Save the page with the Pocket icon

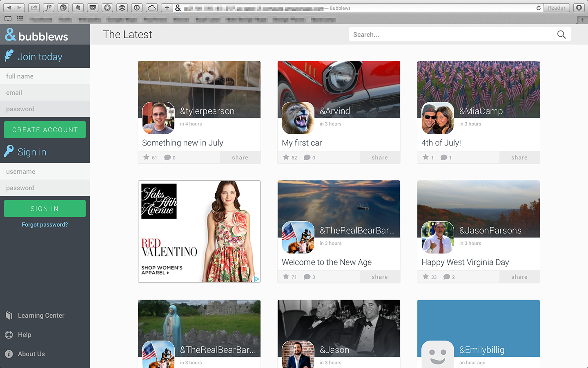93,8
